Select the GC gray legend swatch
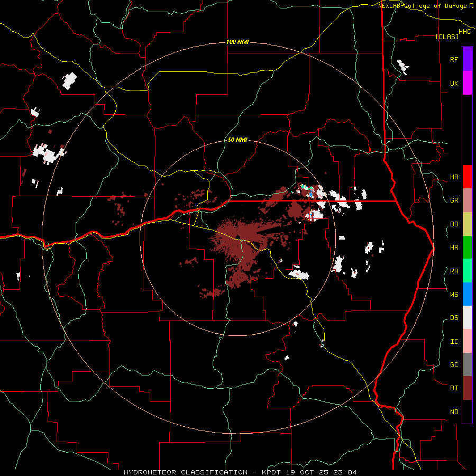Viewport: 476px width, 476px height. (467, 364)
